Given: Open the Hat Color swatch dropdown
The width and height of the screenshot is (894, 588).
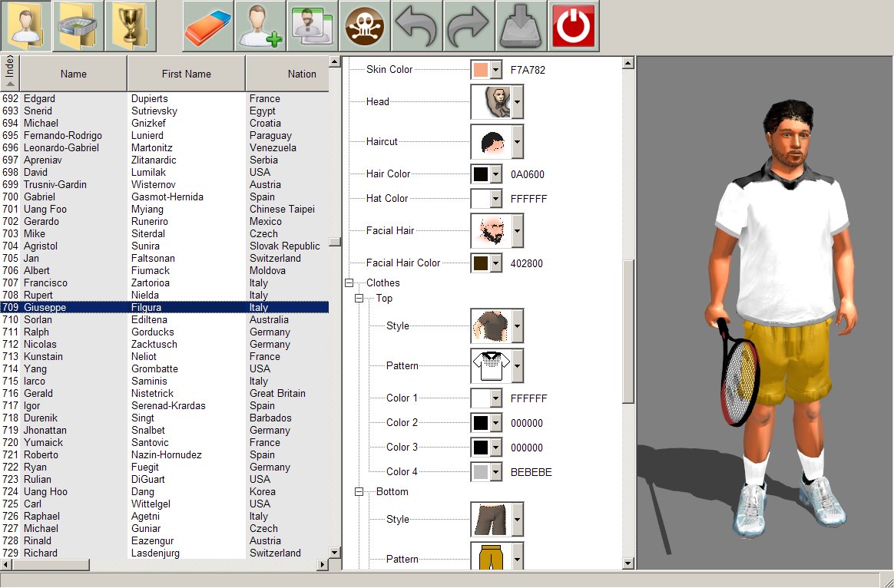Looking at the screenshot, I should 496,199.
